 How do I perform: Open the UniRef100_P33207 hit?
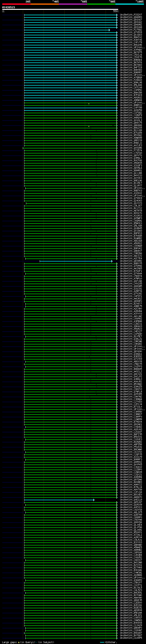(131, 15)
